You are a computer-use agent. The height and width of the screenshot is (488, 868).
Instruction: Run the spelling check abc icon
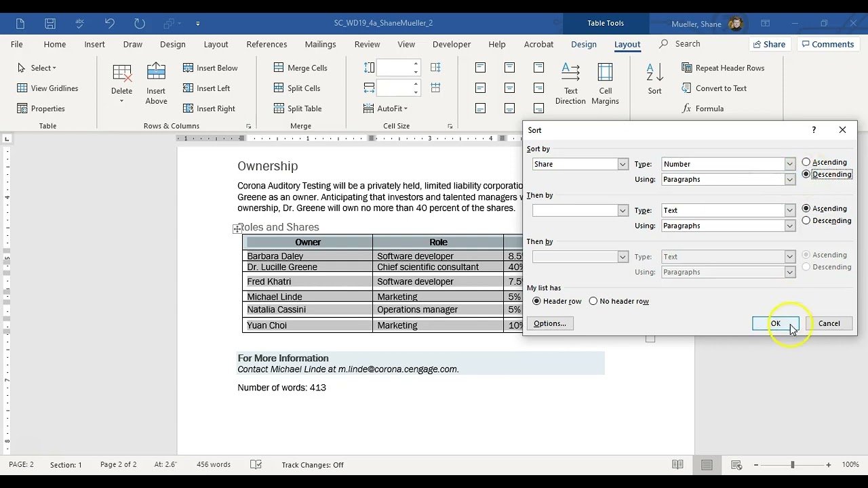point(80,23)
